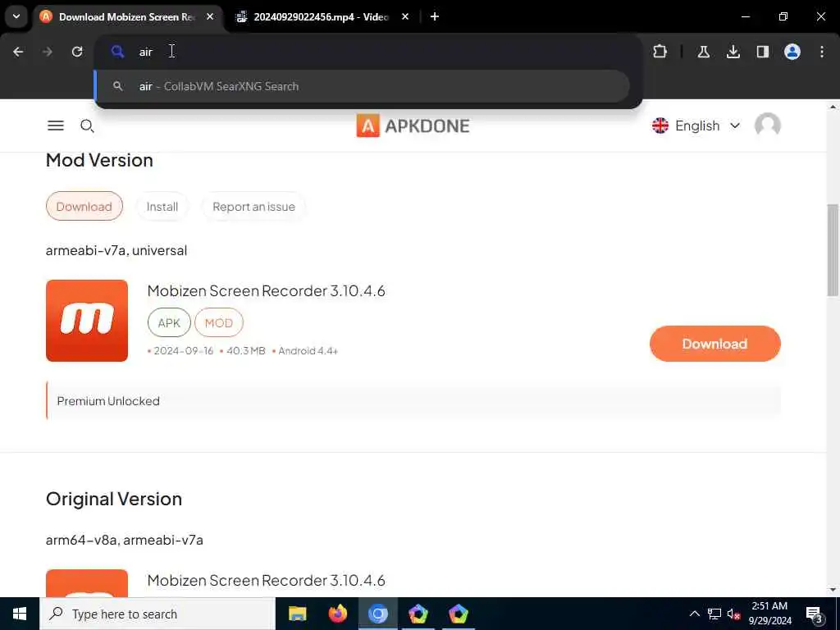Open the Chrome profile avatar

792,52
